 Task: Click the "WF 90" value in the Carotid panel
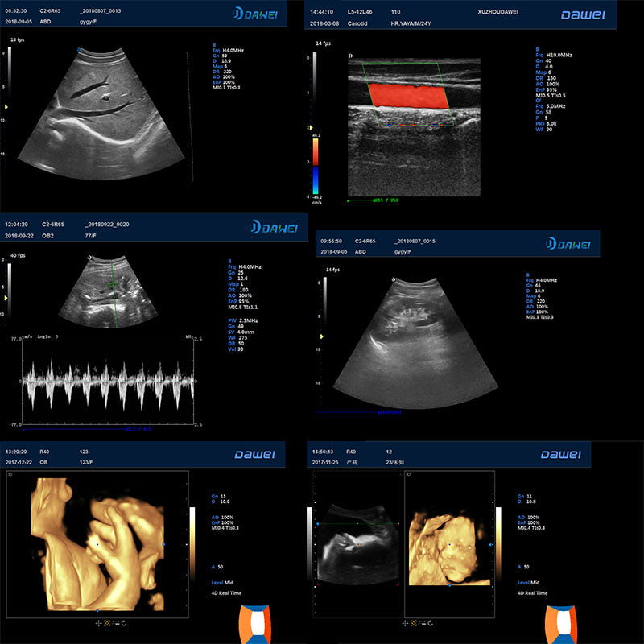click(544, 130)
